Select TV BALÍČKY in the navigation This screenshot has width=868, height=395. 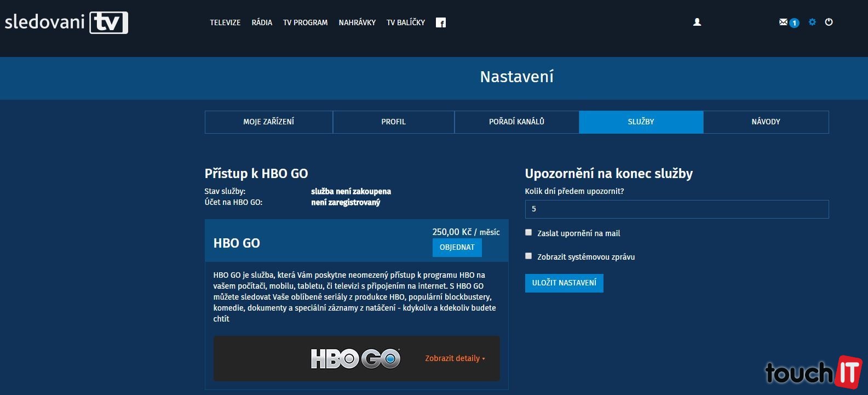[x=406, y=22]
